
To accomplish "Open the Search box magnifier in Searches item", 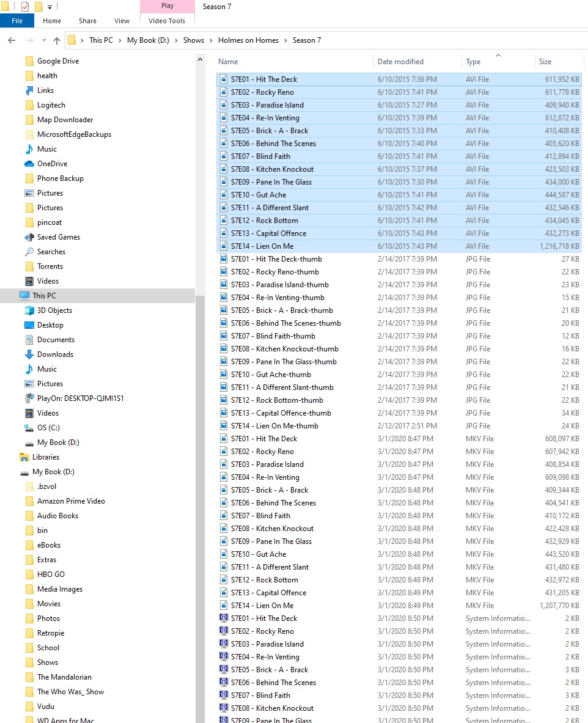I will tap(29, 251).
